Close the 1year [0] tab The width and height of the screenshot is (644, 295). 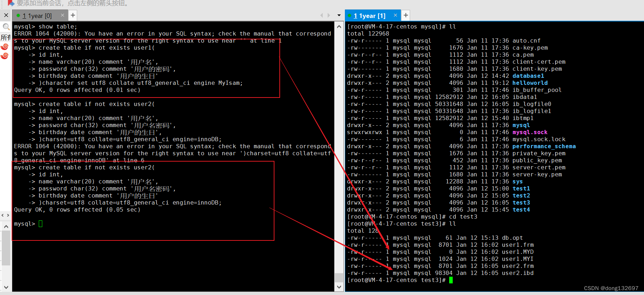click(x=62, y=15)
